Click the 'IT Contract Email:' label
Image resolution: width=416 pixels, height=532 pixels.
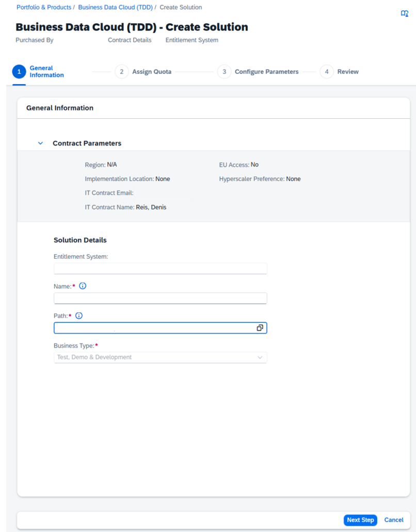click(109, 193)
